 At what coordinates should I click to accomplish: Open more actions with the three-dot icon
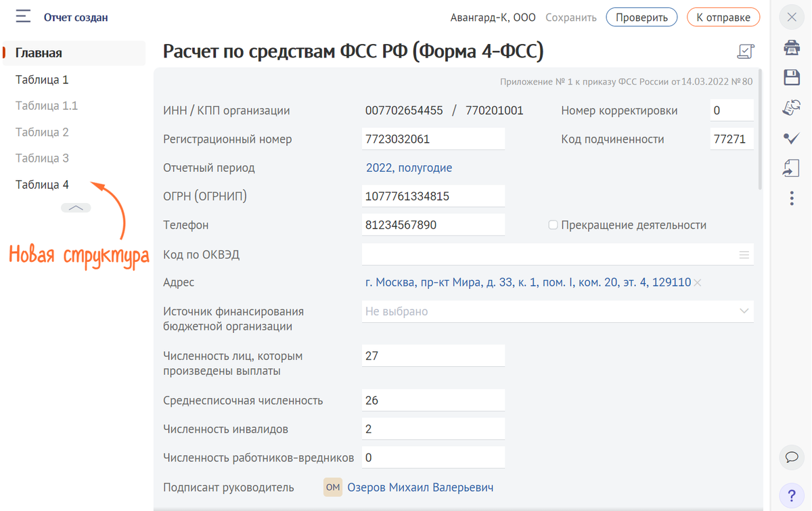(x=792, y=197)
